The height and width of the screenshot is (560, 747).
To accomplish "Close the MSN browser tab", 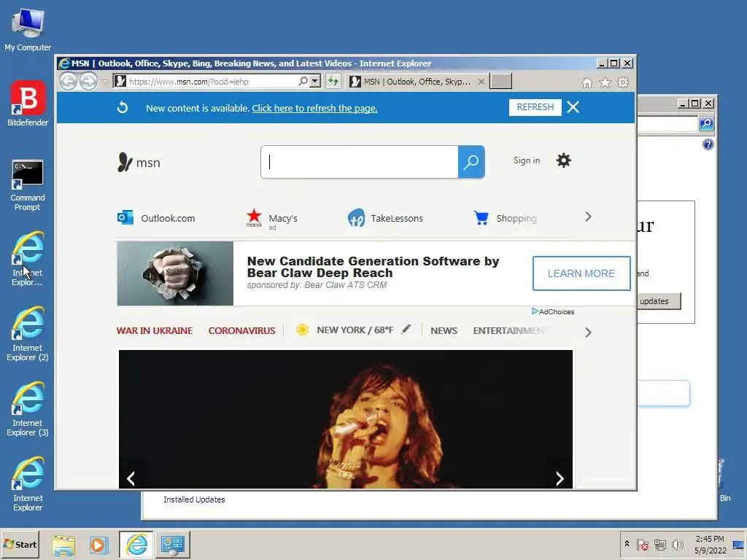I will click(481, 82).
